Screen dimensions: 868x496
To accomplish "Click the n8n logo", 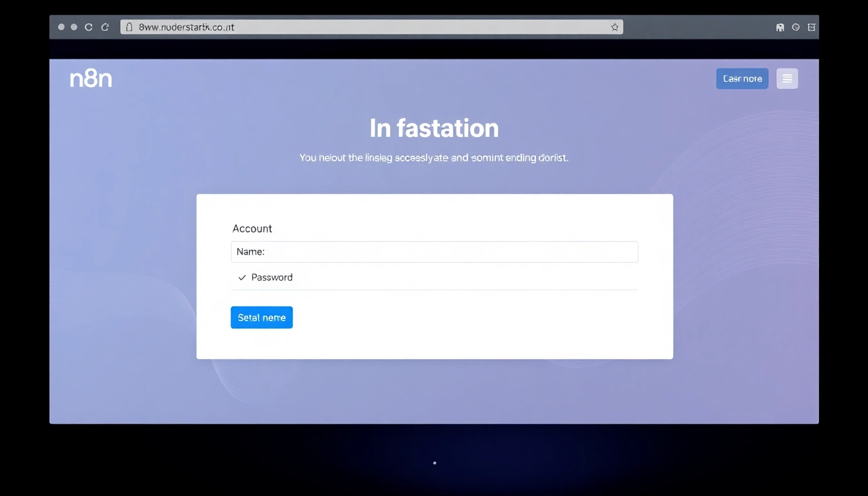I will click(91, 79).
